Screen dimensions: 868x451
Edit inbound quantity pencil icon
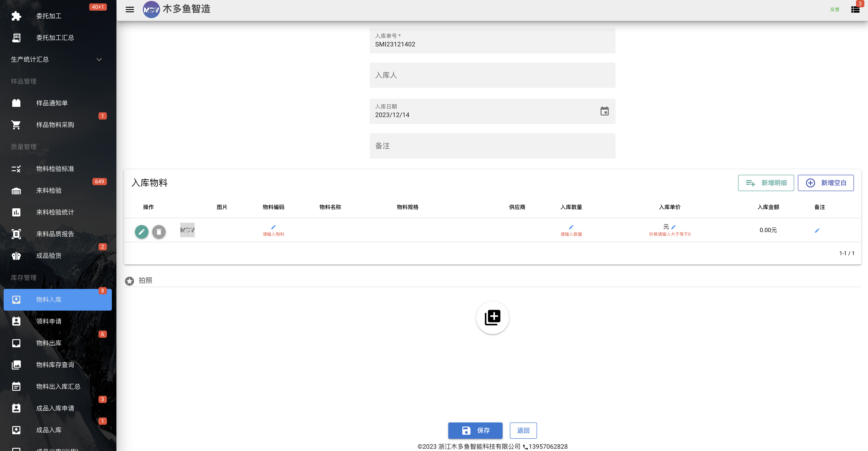[571, 227]
